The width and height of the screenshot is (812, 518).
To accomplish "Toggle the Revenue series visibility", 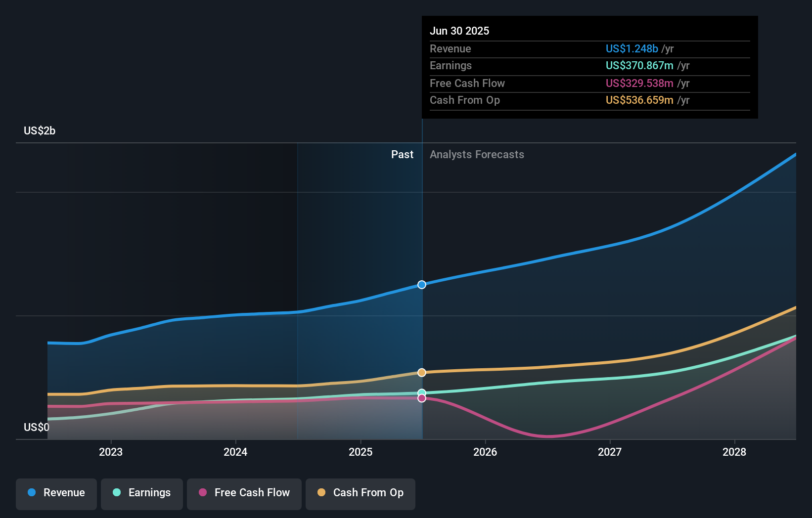I will click(56, 493).
